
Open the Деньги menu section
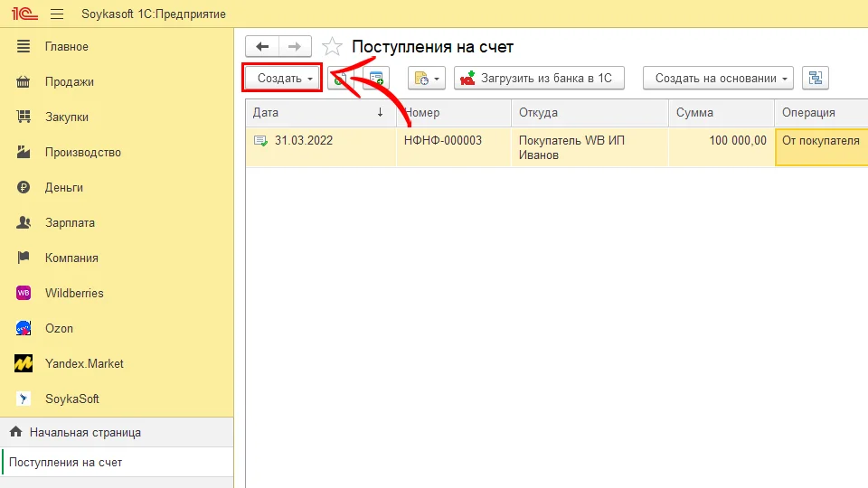(64, 187)
